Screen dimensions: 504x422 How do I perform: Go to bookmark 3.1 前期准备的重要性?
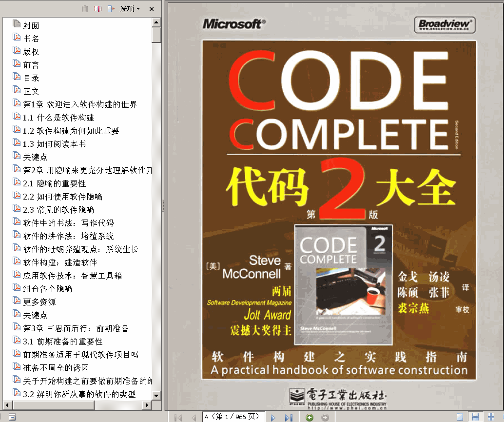pos(63,342)
